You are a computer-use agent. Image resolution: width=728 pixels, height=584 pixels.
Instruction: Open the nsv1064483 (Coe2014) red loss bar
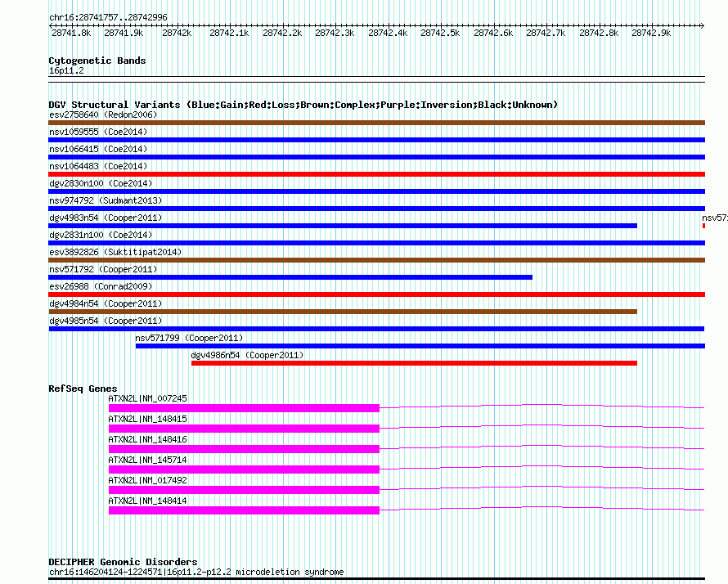376,174
